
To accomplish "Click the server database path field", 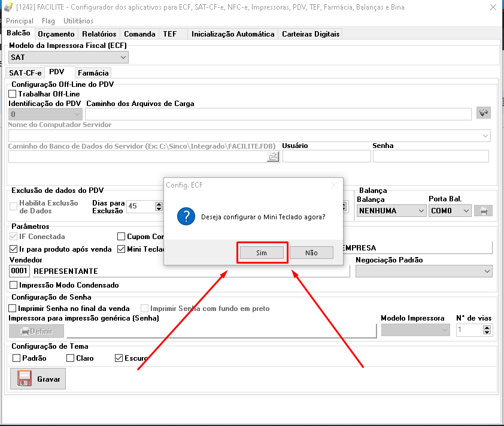I will click(138, 157).
